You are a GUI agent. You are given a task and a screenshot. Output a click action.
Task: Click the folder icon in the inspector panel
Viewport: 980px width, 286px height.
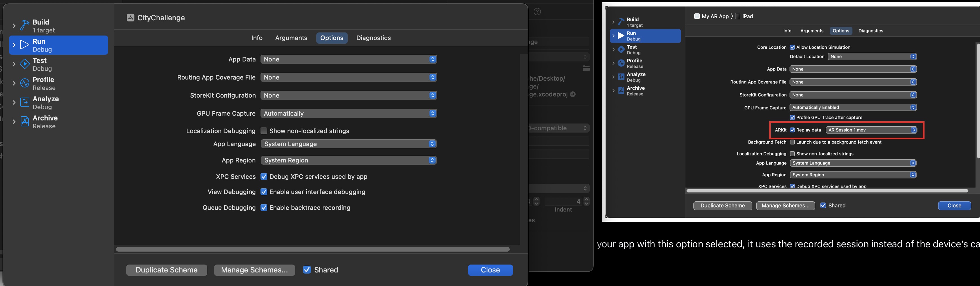coord(586,69)
